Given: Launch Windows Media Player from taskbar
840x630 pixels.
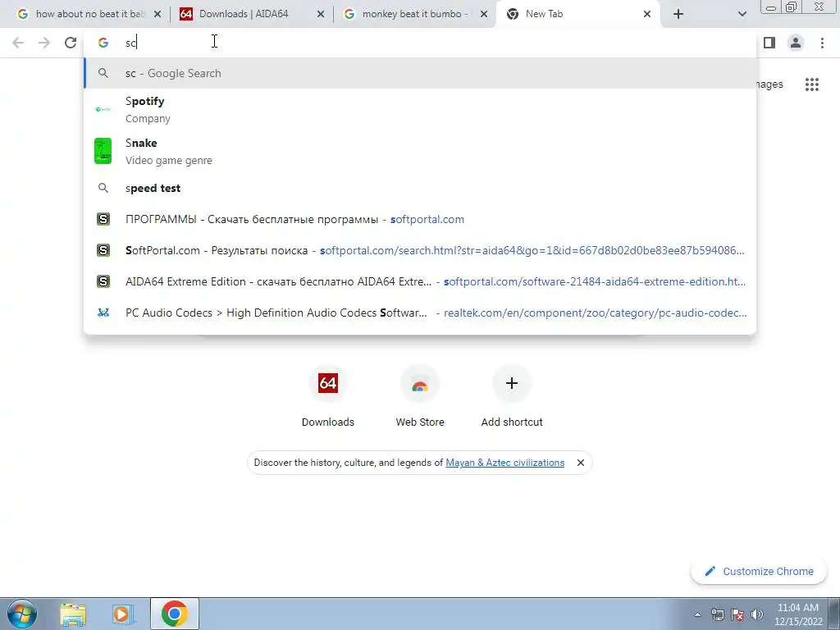Looking at the screenshot, I should pyautogui.click(x=122, y=614).
